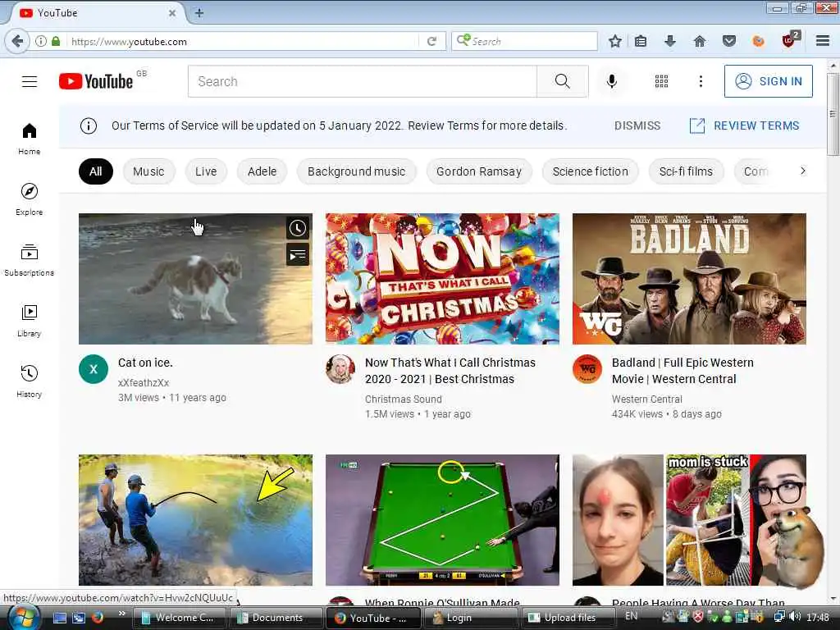840x630 pixels.
Task: Open the three-dot settings menu
Action: [x=701, y=81]
